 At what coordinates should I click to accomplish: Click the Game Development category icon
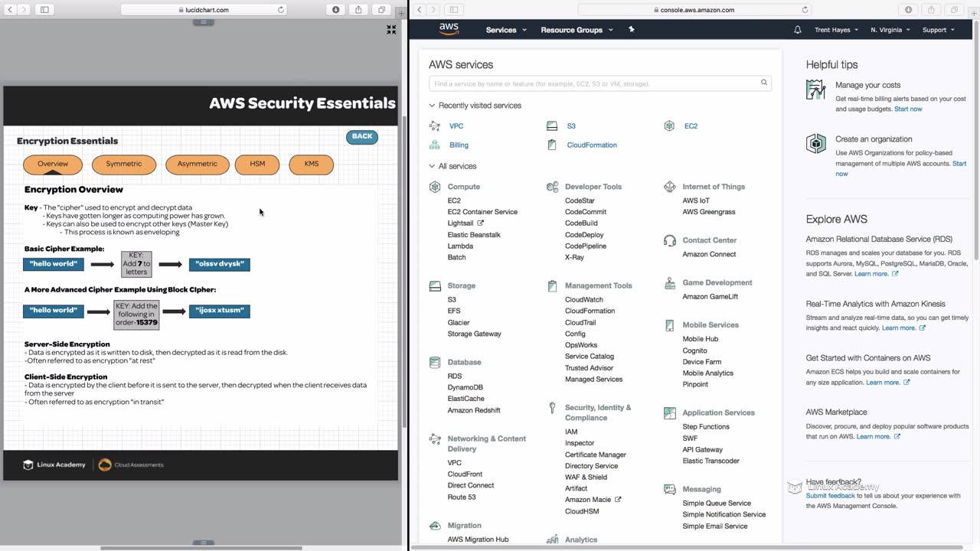pos(670,282)
